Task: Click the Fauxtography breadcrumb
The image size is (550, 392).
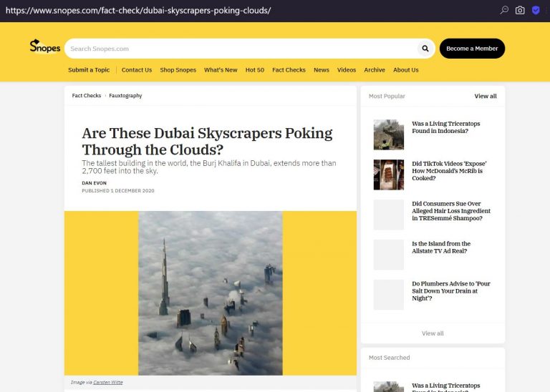Action: (x=125, y=95)
